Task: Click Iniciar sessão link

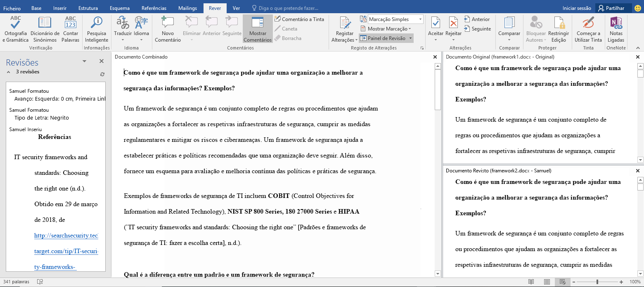Action: tap(576, 8)
